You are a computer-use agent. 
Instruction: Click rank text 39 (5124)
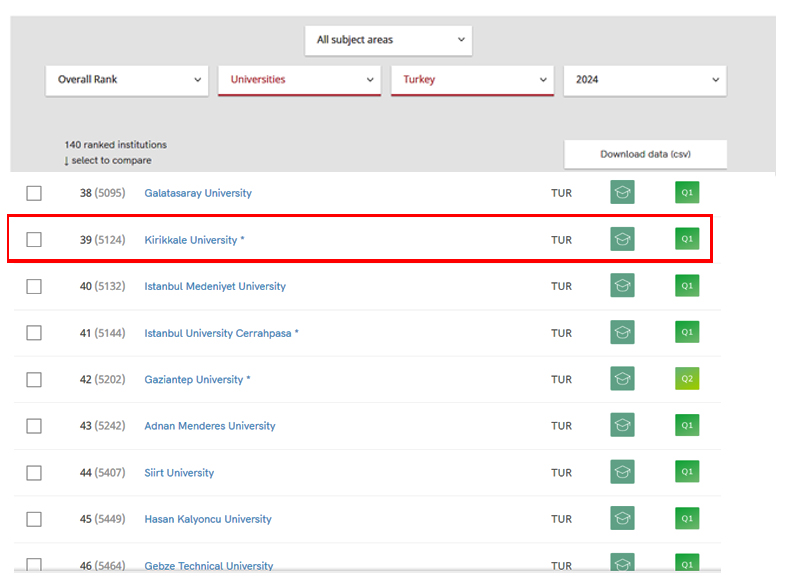click(x=103, y=240)
